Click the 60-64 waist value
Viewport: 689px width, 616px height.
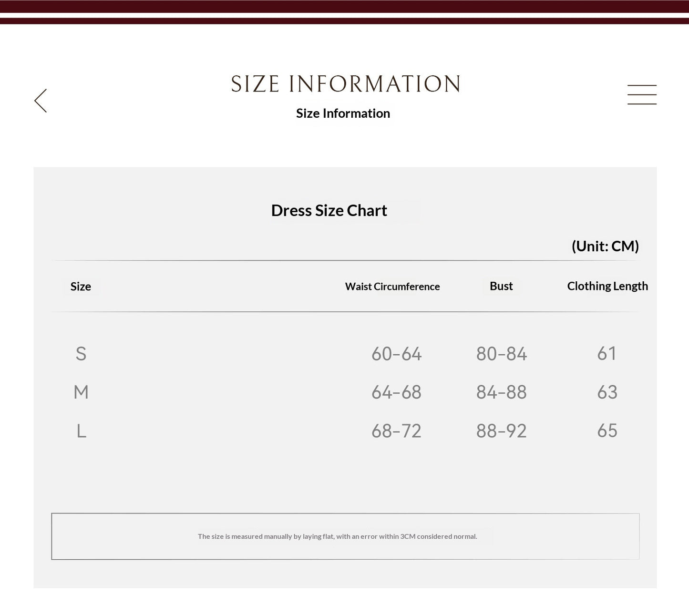point(396,354)
